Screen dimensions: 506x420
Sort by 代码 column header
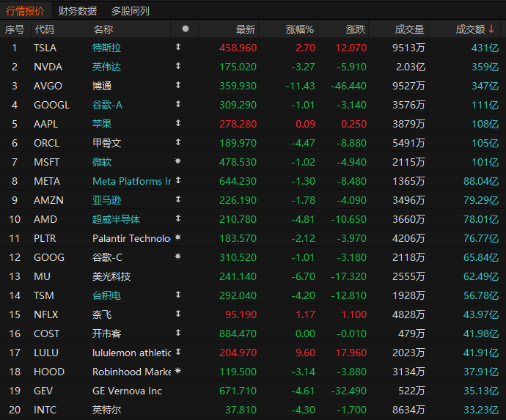coord(45,29)
